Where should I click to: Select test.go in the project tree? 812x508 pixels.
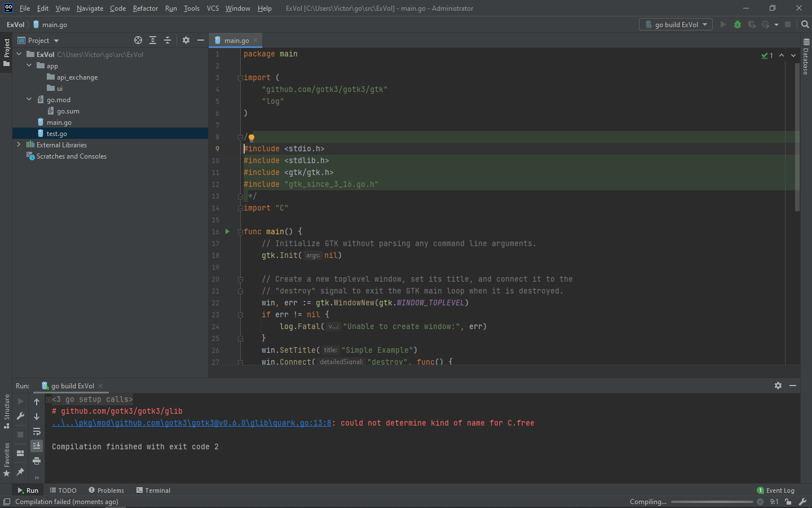pos(56,133)
